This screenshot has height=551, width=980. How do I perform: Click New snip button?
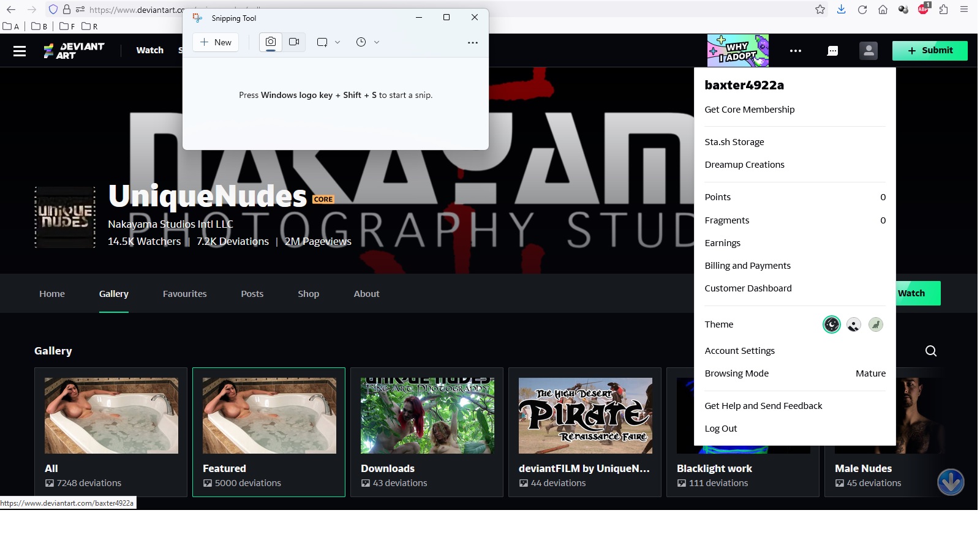[x=216, y=42]
